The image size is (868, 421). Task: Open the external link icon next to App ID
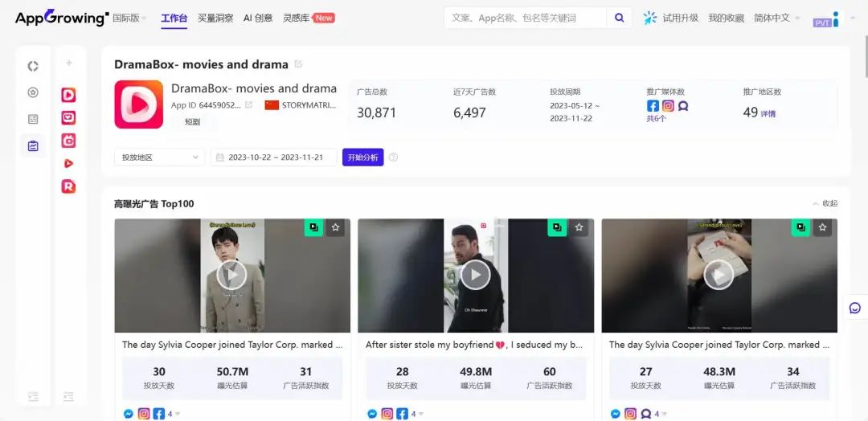[x=249, y=105]
